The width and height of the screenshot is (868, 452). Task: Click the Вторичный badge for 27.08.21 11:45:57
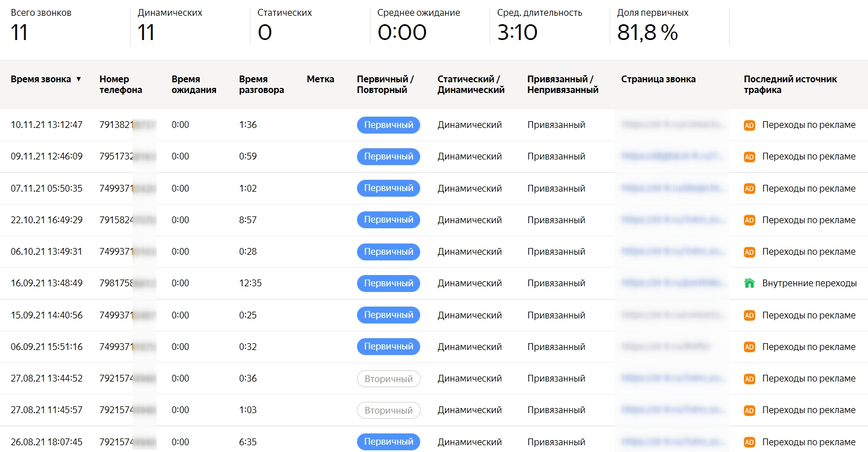click(x=389, y=410)
